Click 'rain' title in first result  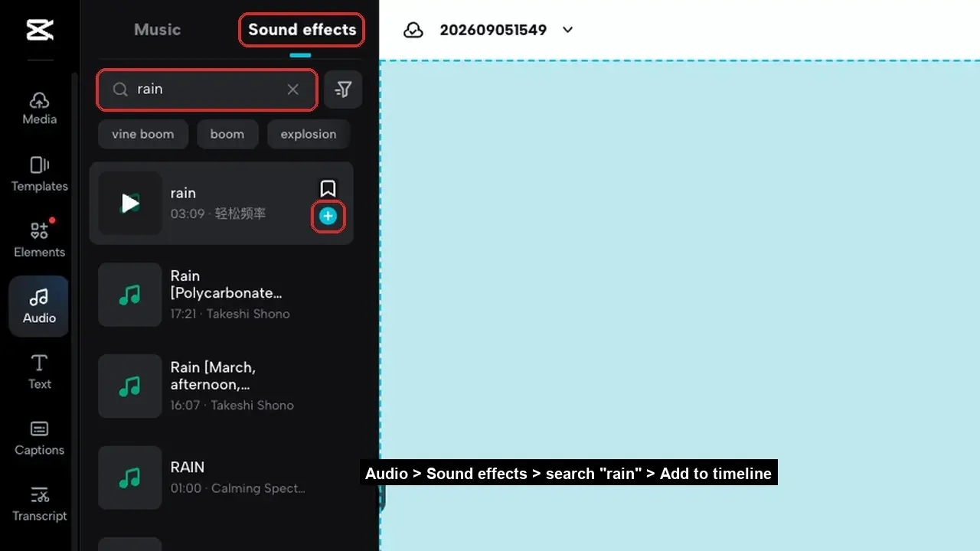pyautogui.click(x=184, y=193)
